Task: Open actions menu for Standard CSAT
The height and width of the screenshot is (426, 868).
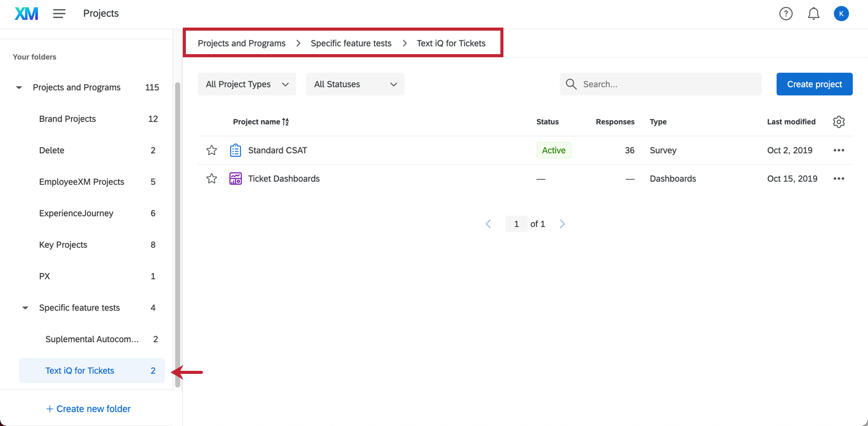Action: click(x=839, y=150)
